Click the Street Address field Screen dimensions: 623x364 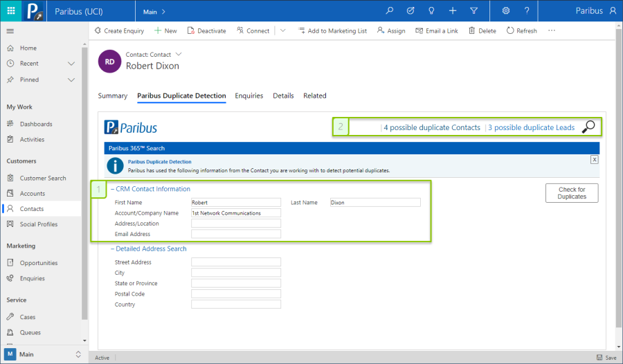[x=236, y=262]
